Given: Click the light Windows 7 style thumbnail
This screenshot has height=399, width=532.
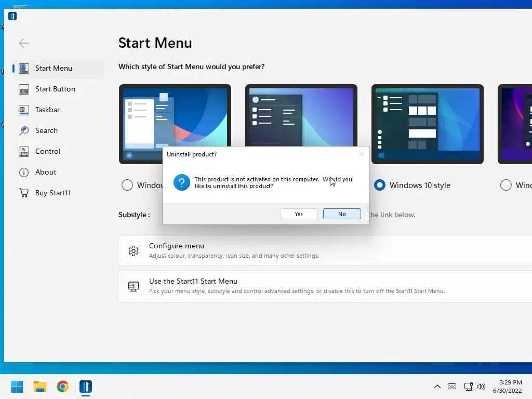Looking at the screenshot, I should 175,116.
